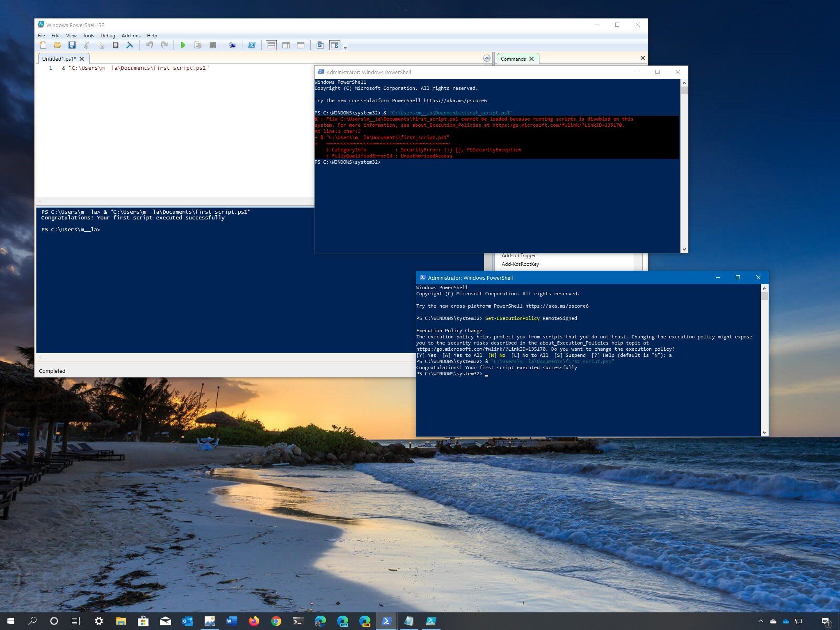Viewport: 840px width, 630px height.
Task: Launch PowerShell.exe from the ISE toolbar
Action: coord(252,46)
